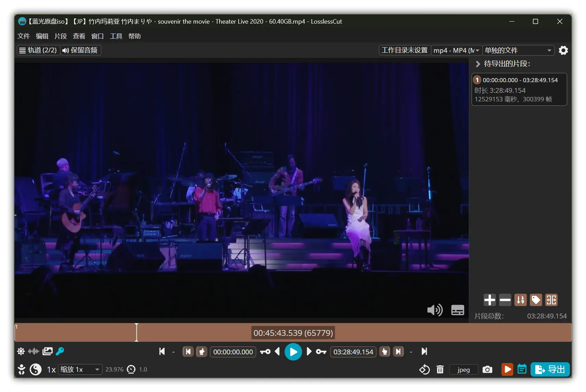Open 轨道 (2/2) tracks panel

click(38, 50)
